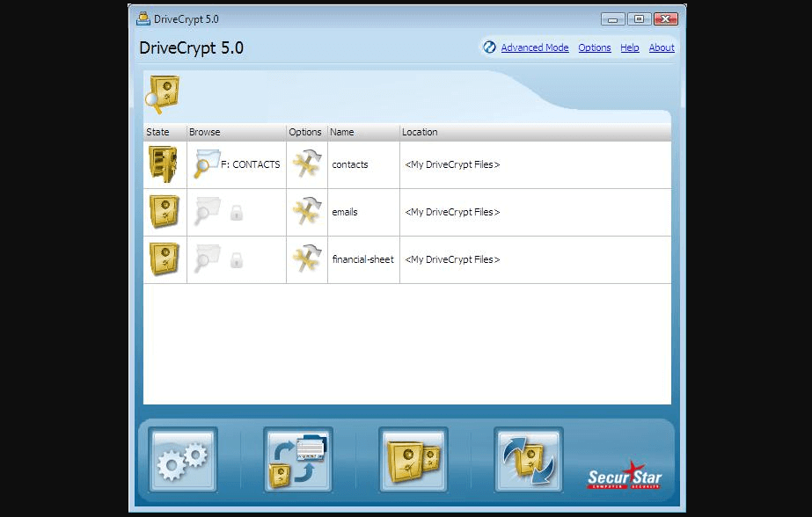
Task: Click the safe with arrows mount icon
Action: point(528,459)
